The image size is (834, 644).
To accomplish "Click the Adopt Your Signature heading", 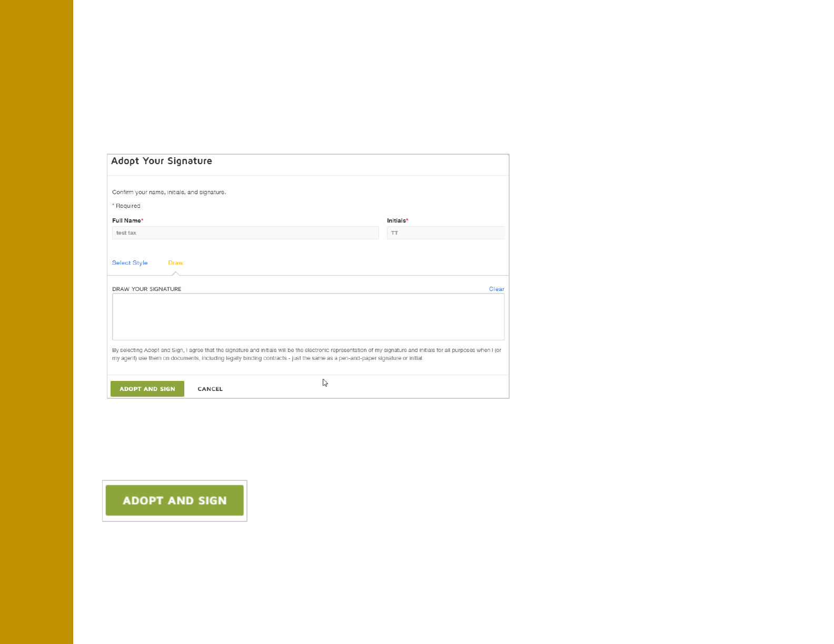I will (x=162, y=161).
